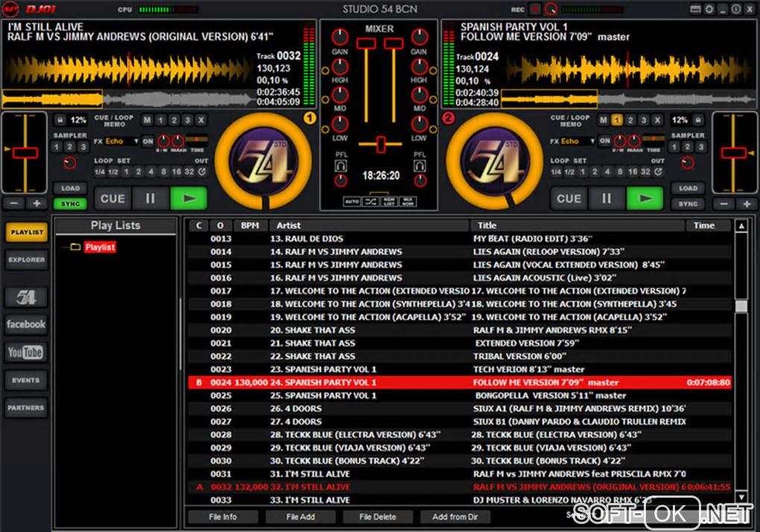Click the Playlist folder icon in the tree
Image resolution: width=760 pixels, height=532 pixels.
tap(75, 247)
